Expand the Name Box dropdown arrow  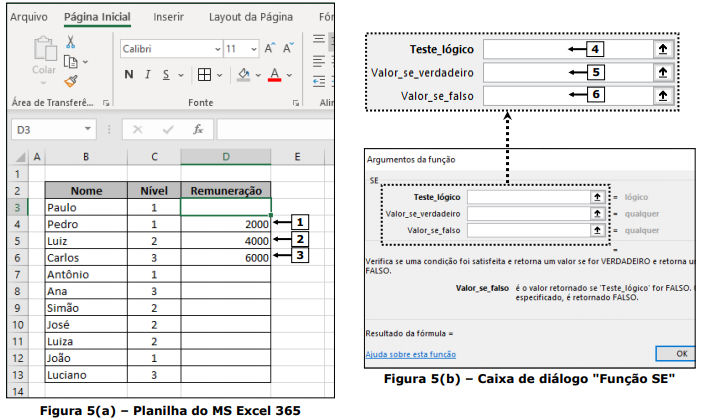pos(89,130)
